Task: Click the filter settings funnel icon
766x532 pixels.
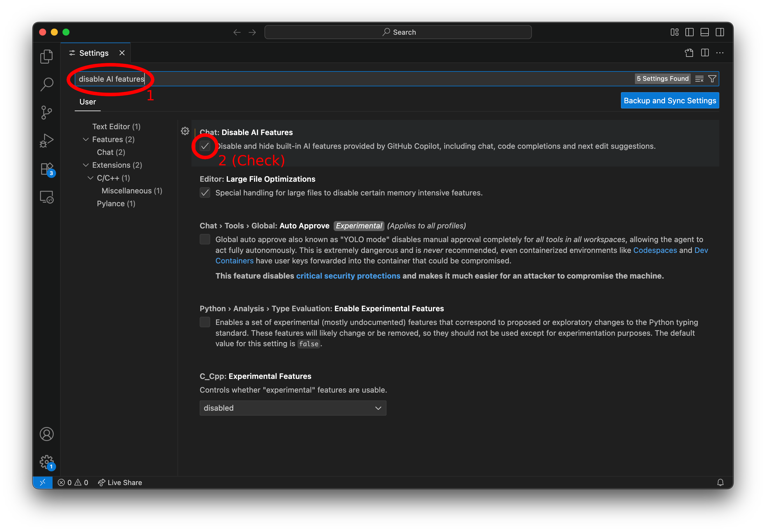Action: click(712, 79)
